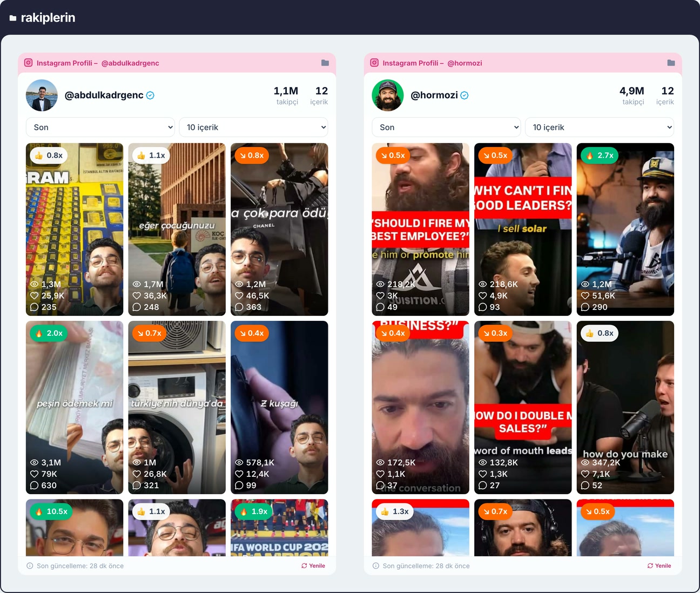This screenshot has width=700, height=593.
Task: Open the 'peşin ödemek mi' video thumbnail
Action: pos(75,408)
